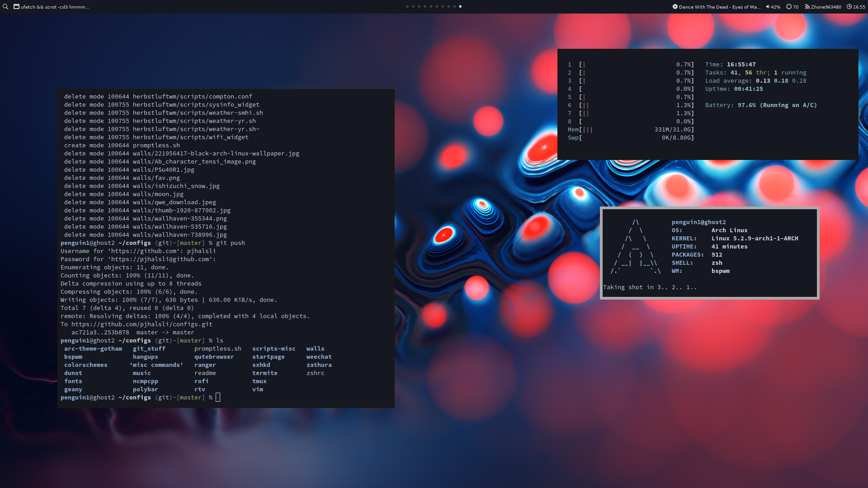Click the Swp meter showing 0K/8.80G in htop
The width and height of the screenshot is (868, 488).
point(631,137)
